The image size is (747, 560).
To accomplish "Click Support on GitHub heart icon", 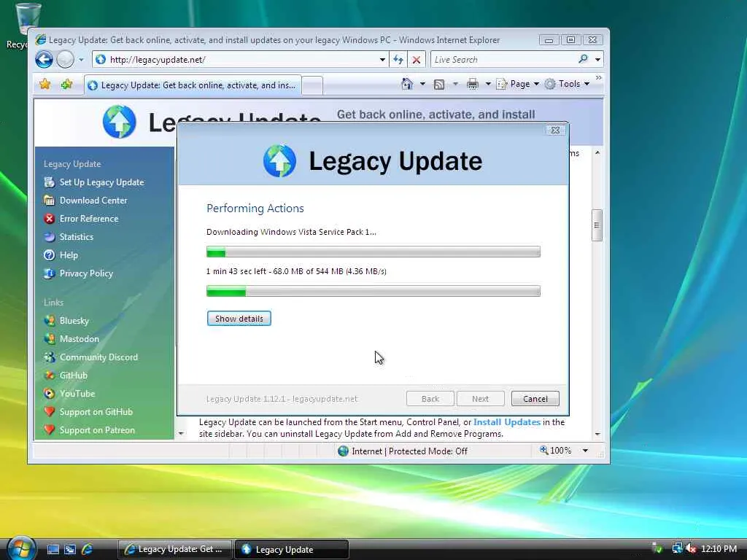I will click(x=49, y=411).
